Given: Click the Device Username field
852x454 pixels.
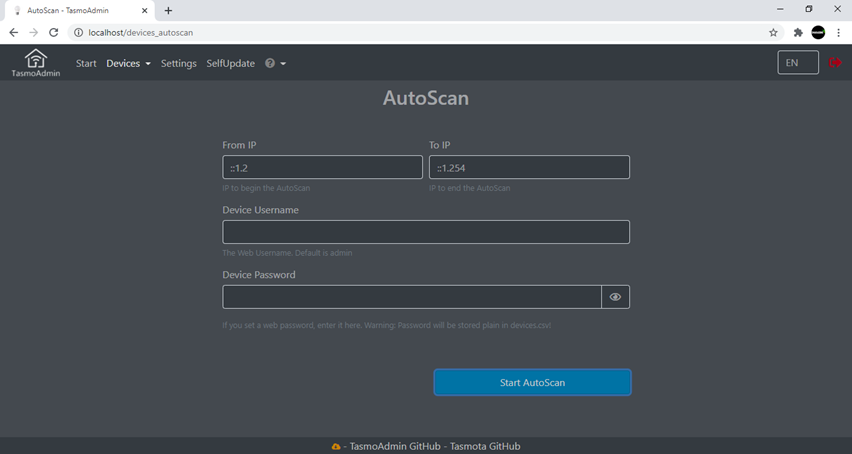Looking at the screenshot, I should (x=426, y=232).
